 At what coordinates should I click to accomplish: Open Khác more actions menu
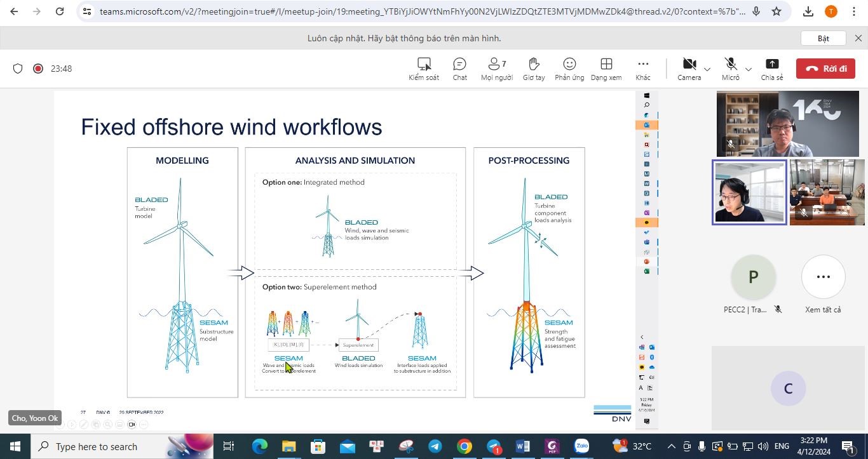click(x=643, y=69)
